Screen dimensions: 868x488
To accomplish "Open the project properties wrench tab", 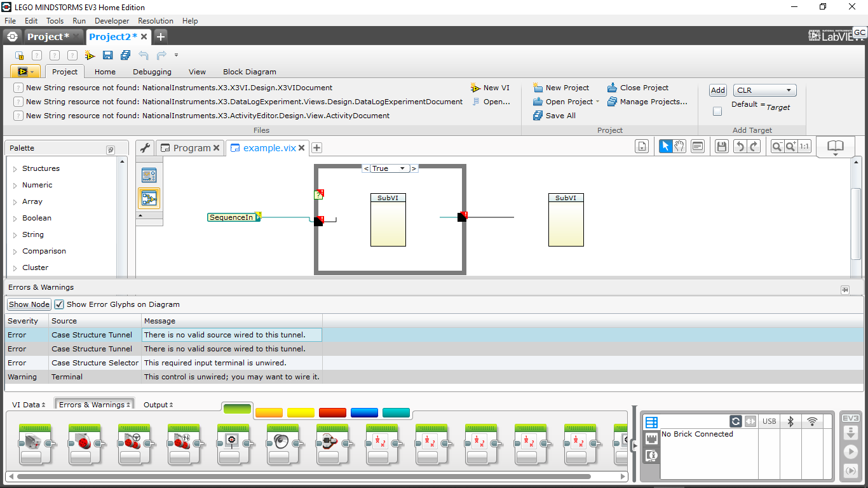I will click(146, 148).
